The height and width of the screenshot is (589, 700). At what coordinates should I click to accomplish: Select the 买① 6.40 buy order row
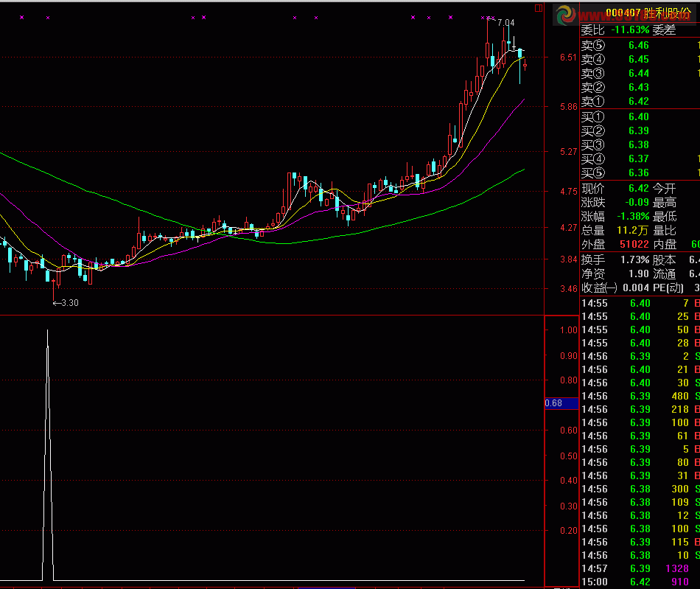(x=640, y=117)
